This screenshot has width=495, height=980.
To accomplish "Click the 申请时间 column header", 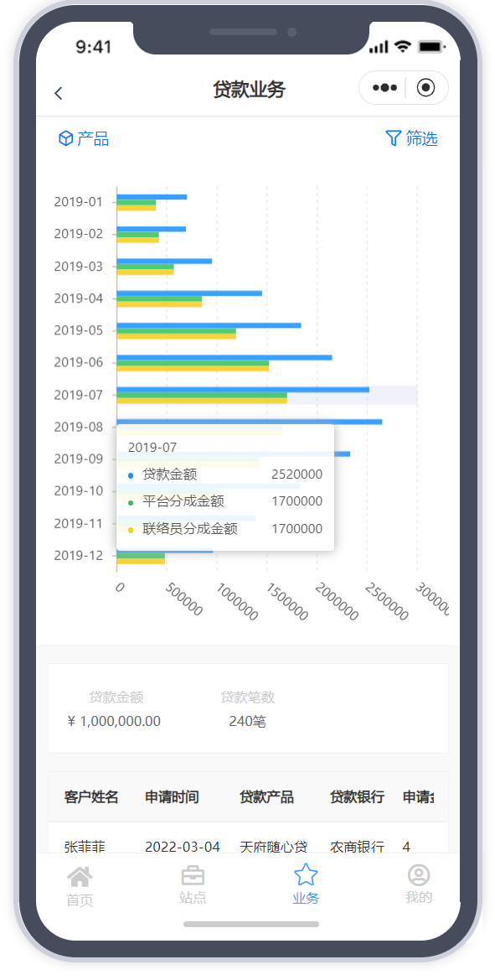I will click(x=173, y=797).
